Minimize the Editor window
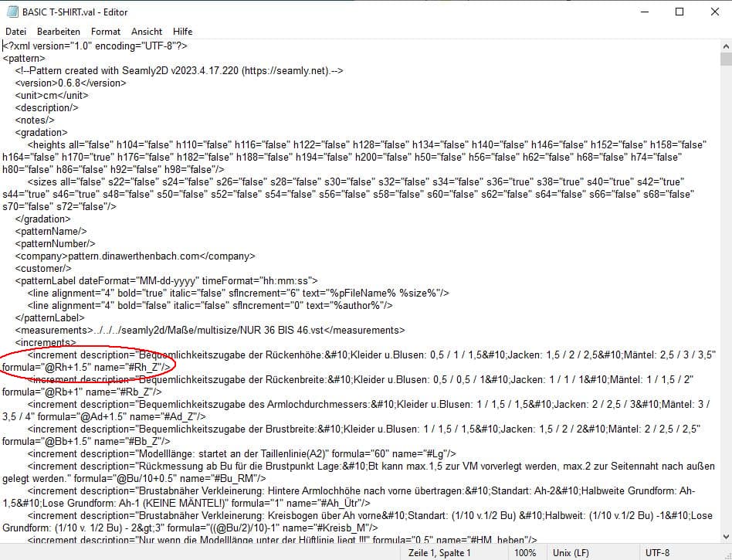Image resolution: width=732 pixels, height=560 pixels. [643, 12]
